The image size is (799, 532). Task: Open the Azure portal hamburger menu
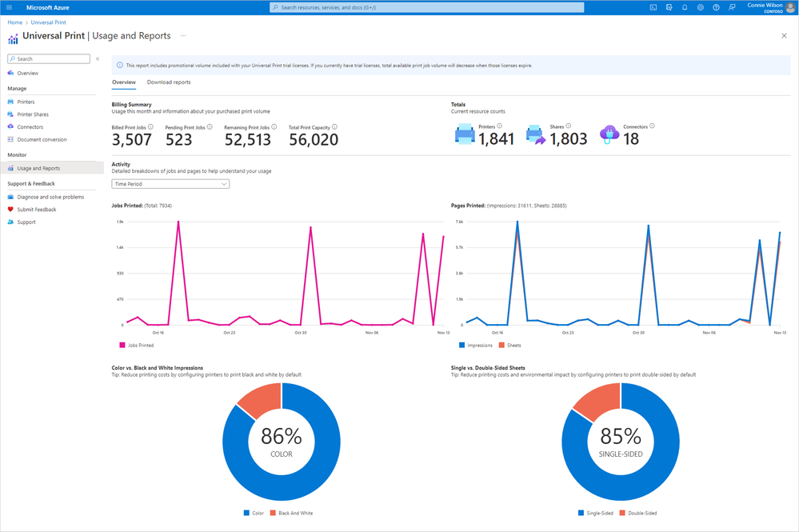9,7
